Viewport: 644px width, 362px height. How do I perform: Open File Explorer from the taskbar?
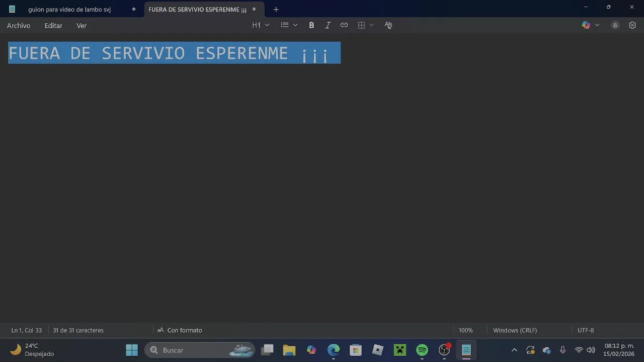(289, 350)
